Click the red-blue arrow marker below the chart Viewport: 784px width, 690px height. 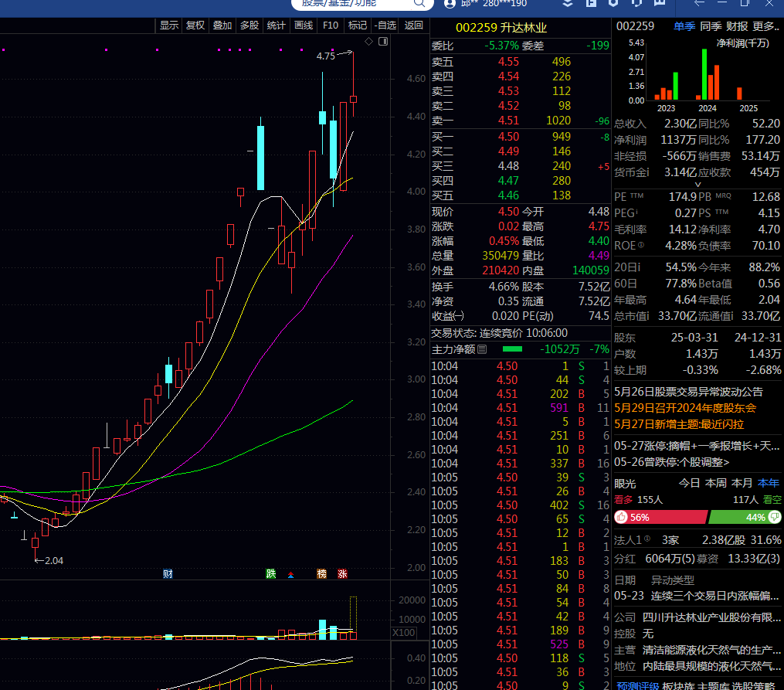point(291,575)
